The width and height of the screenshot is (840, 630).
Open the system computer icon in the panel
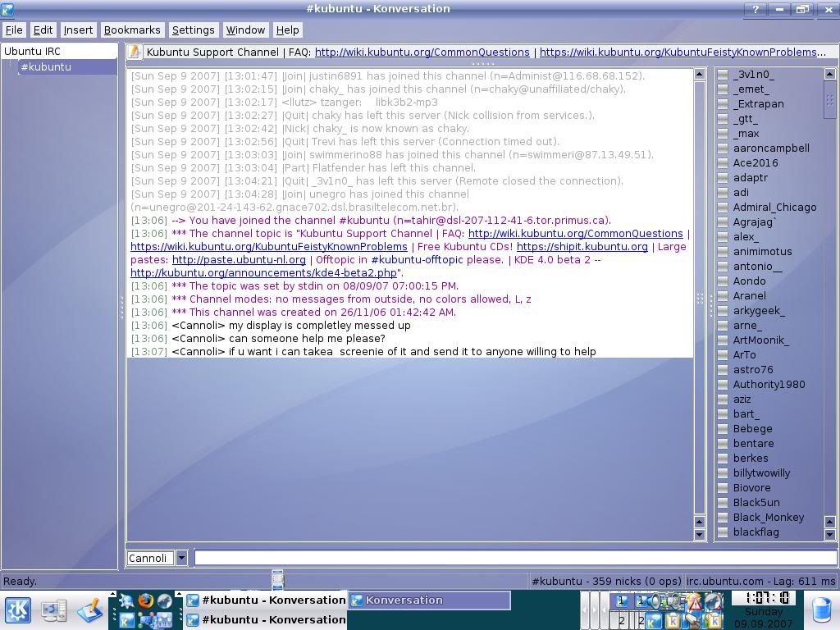(53, 610)
